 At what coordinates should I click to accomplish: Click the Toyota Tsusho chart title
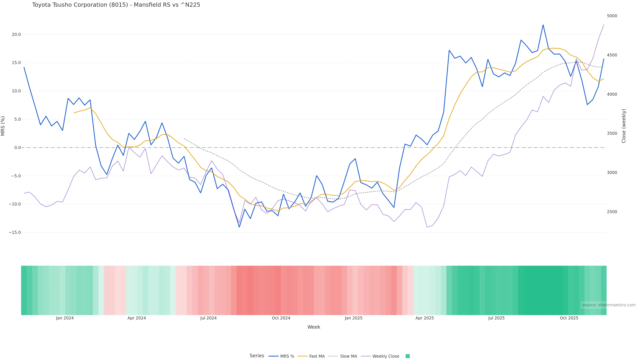click(116, 5)
